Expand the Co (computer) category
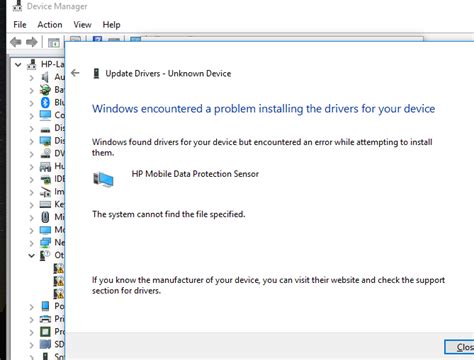This screenshot has width=474, height=360. click(31, 116)
